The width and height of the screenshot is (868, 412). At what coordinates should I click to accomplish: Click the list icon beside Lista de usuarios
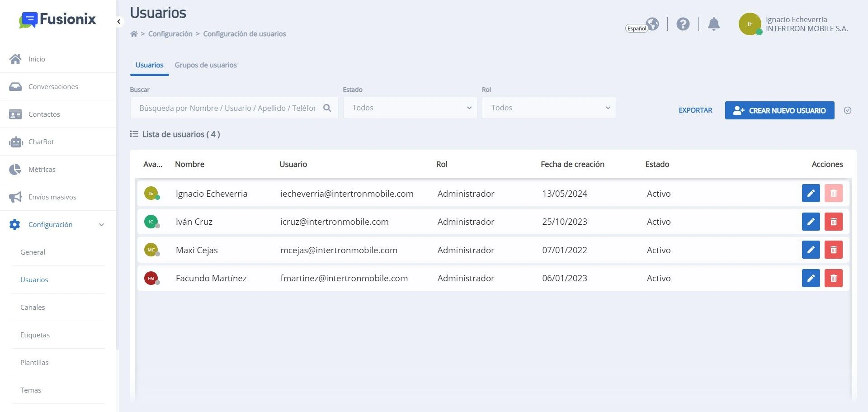(134, 134)
